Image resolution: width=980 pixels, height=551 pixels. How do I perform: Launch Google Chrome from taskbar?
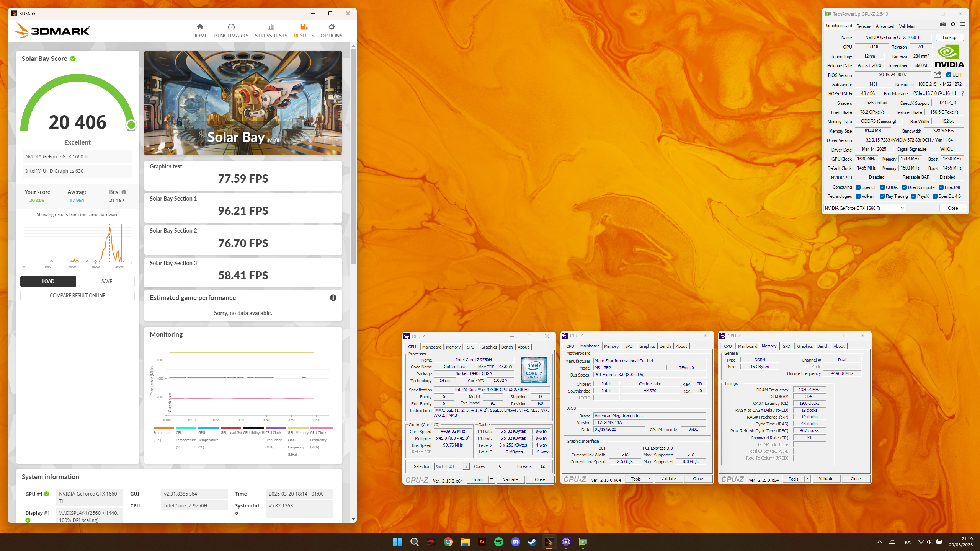[448, 542]
